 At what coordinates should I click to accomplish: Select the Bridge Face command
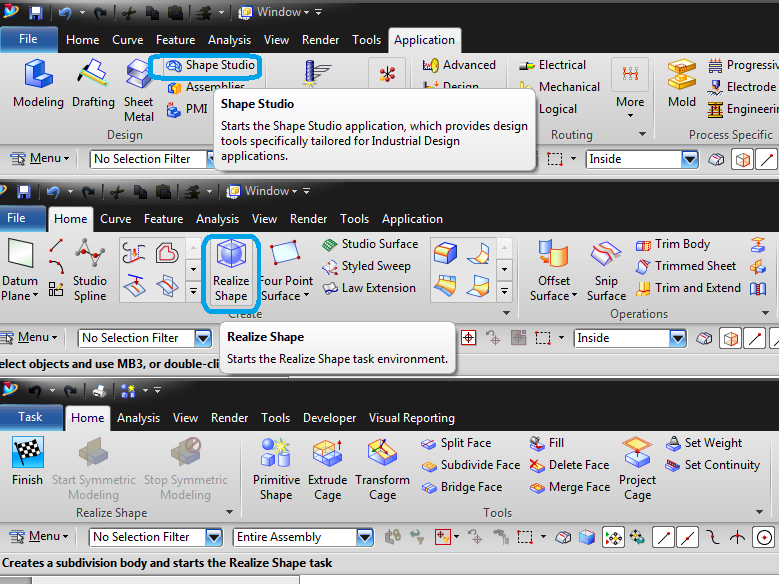tap(462, 487)
